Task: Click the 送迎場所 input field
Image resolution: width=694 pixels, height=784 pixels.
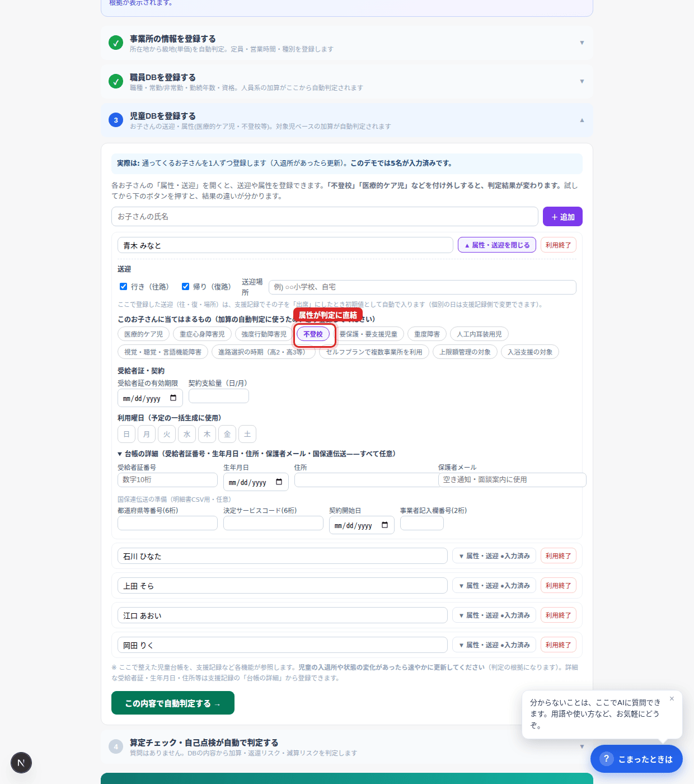Action: click(x=423, y=287)
